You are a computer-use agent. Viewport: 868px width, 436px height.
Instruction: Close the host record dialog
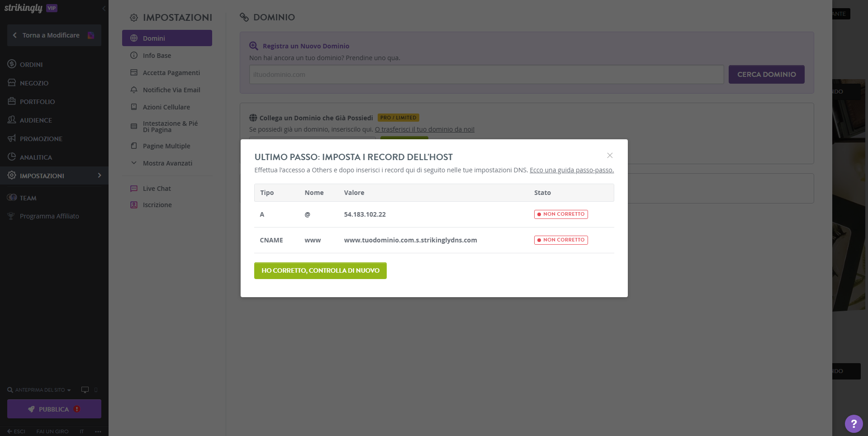pyautogui.click(x=610, y=156)
